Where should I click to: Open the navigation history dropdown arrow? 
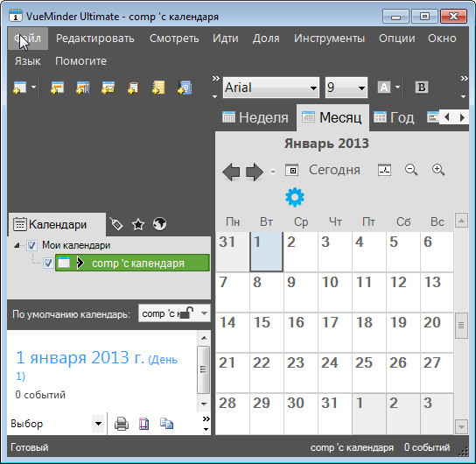coord(273,172)
